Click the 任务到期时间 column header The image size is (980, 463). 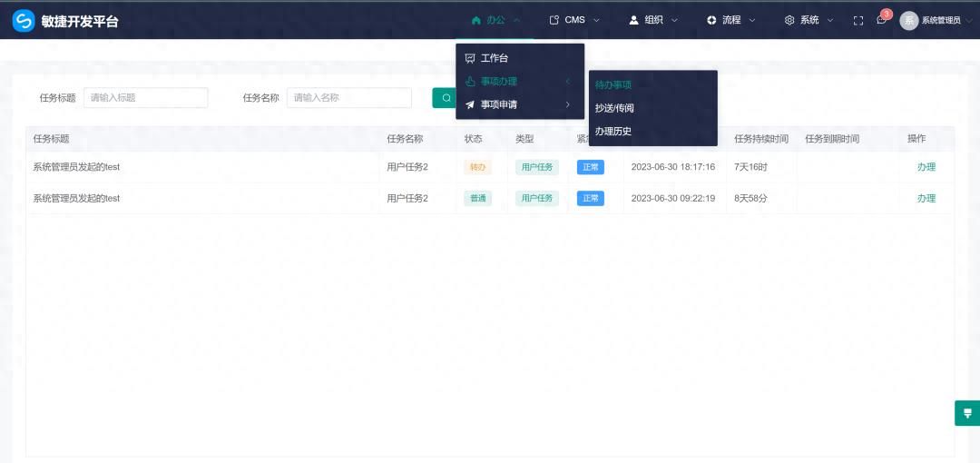(x=832, y=139)
